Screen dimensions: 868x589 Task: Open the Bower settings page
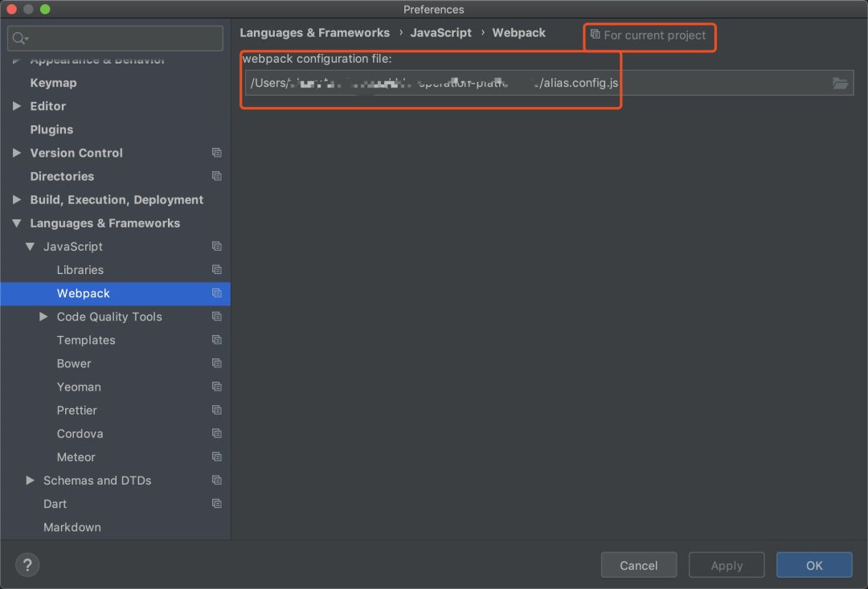coord(74,364)
